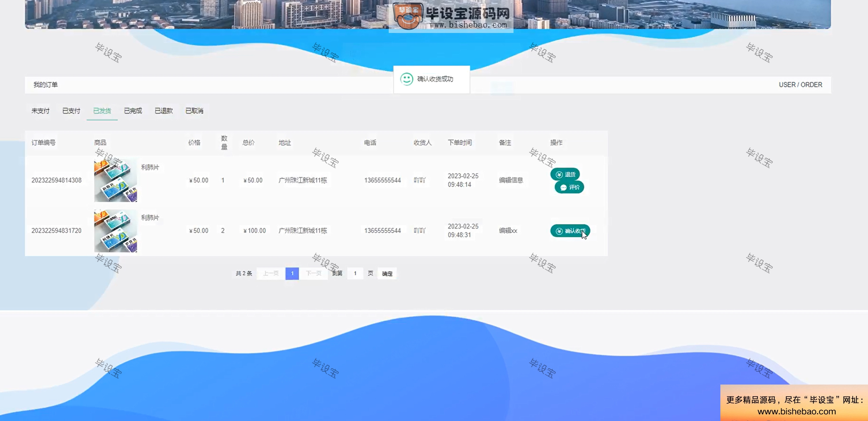Switch to the 已支付 tab

(x=71, y=111)
